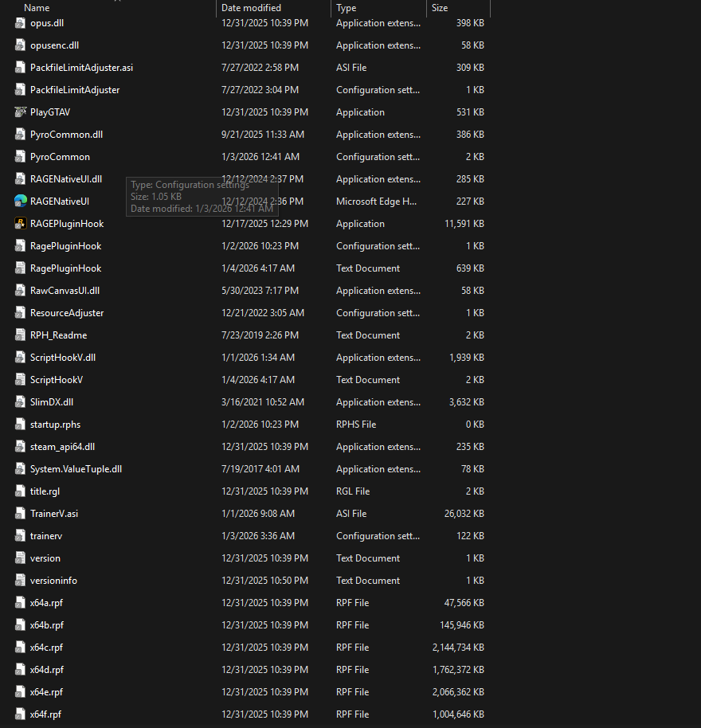The height and width of the screenshot is (728, 701).
Task: Select RagePluginHook configuration settings file name
Action: click(65, 245)
